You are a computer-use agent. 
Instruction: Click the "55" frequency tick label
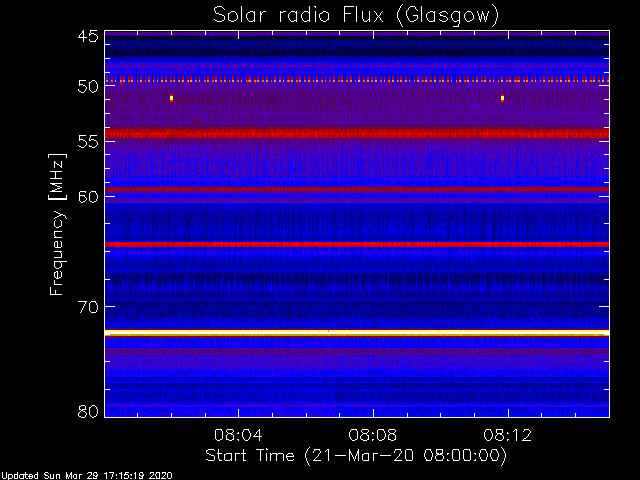[x=88, y=142]
